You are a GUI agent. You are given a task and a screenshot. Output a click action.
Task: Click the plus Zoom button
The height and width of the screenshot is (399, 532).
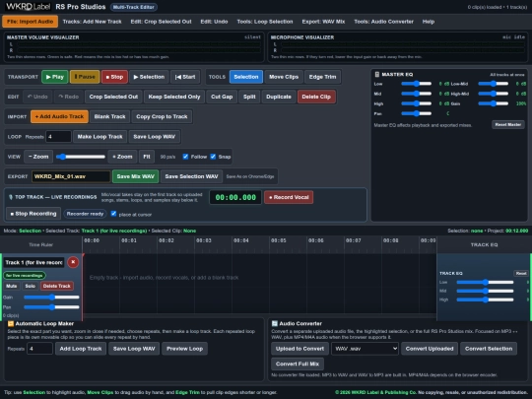coord(122,157)
